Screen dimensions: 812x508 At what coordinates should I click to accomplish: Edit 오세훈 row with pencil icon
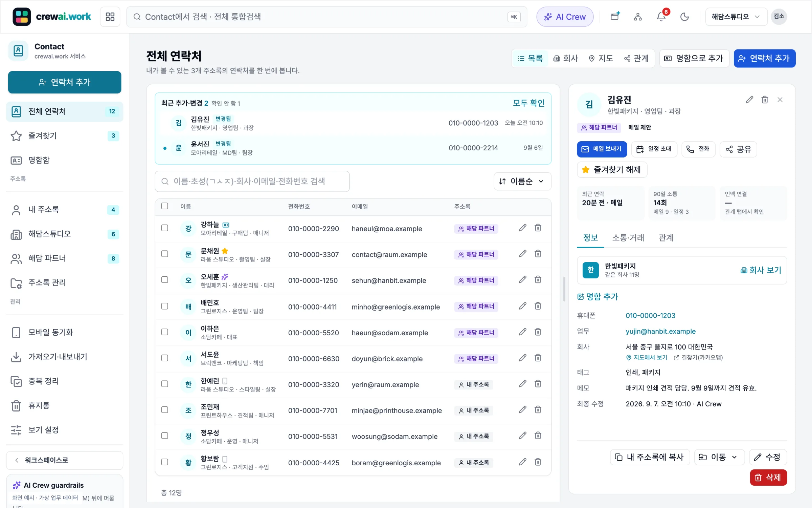[x=523, y=280]
